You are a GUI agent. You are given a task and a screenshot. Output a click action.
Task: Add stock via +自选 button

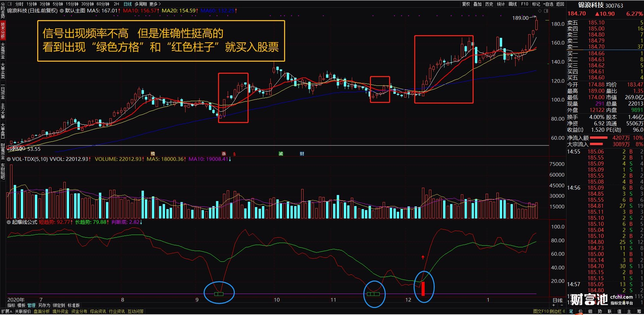548,4
